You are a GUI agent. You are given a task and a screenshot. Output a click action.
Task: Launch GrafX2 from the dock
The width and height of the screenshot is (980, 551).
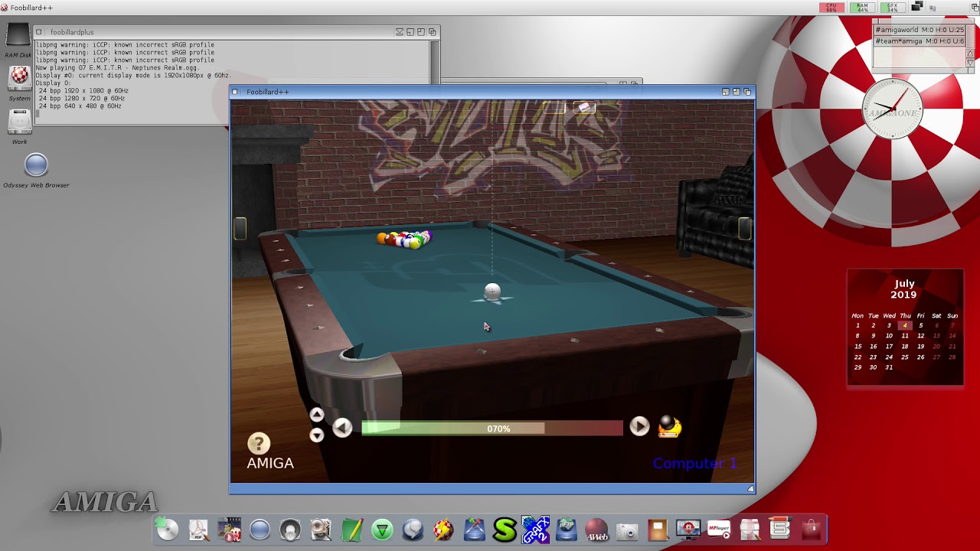535,530
